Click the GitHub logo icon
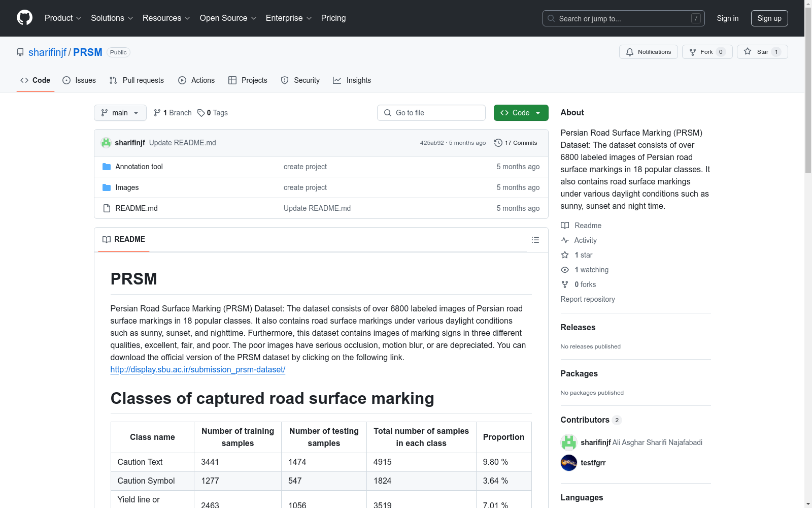This screenshot has width=812, height=508. tap(24, 18)
